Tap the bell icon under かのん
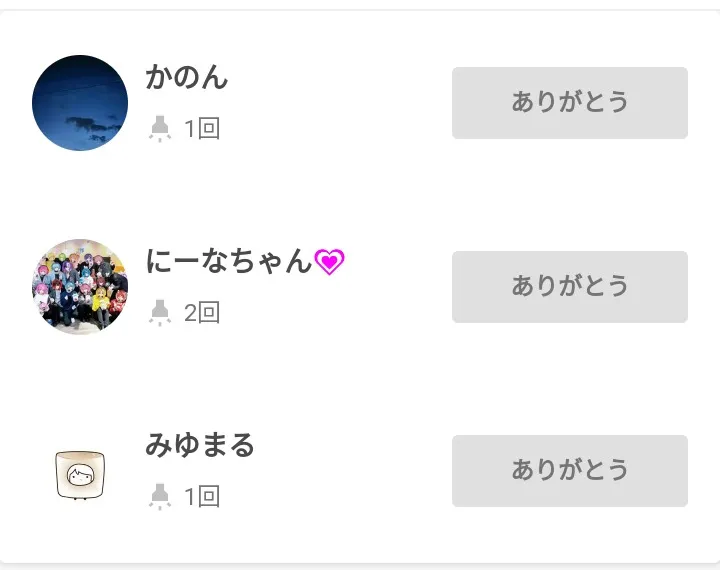 [x=160, y=129]
